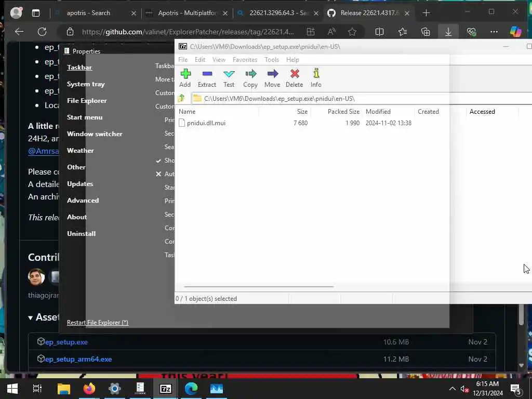The height and width of the screenshot is (399, 532).
Task: Select the pnidui.dll.mui file
Action: pos(206,123)
